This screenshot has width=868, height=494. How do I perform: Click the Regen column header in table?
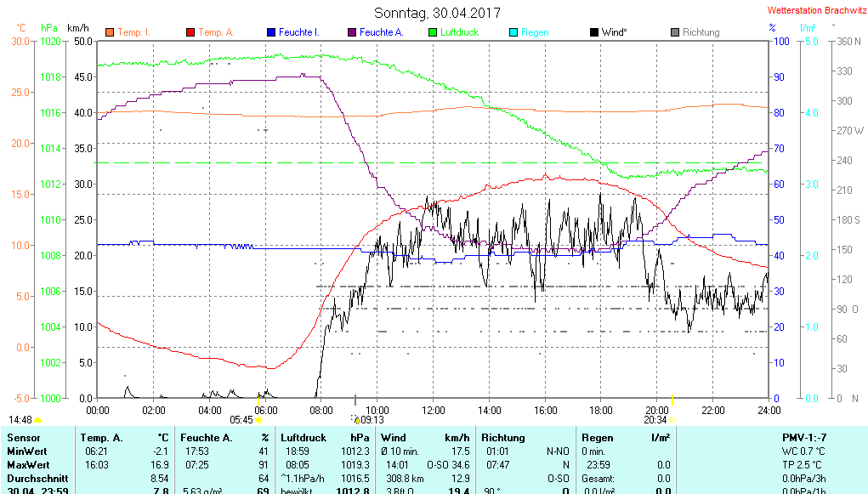[x=598, y=437]
